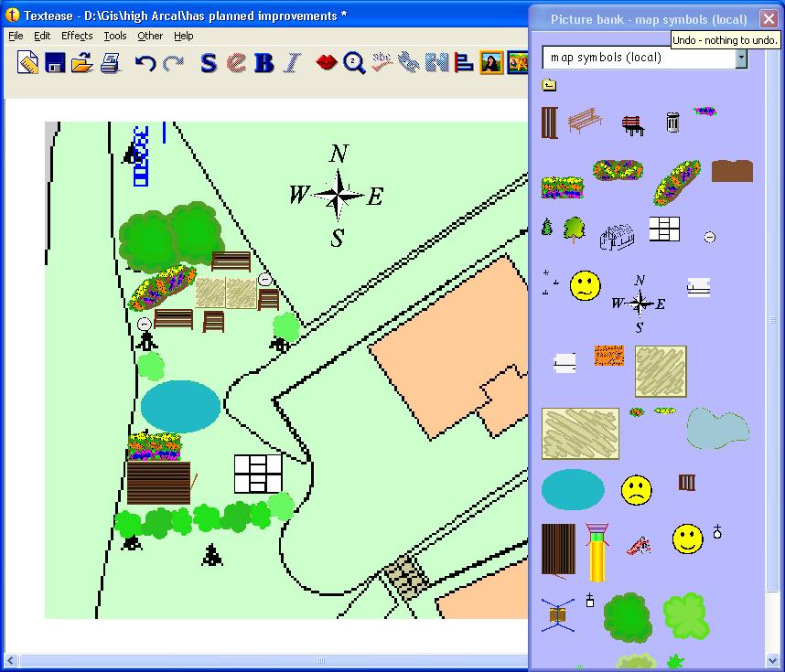The image size is (785, 672).
Task: Click the red e effects icon
Action: click(x=236, y=63)
